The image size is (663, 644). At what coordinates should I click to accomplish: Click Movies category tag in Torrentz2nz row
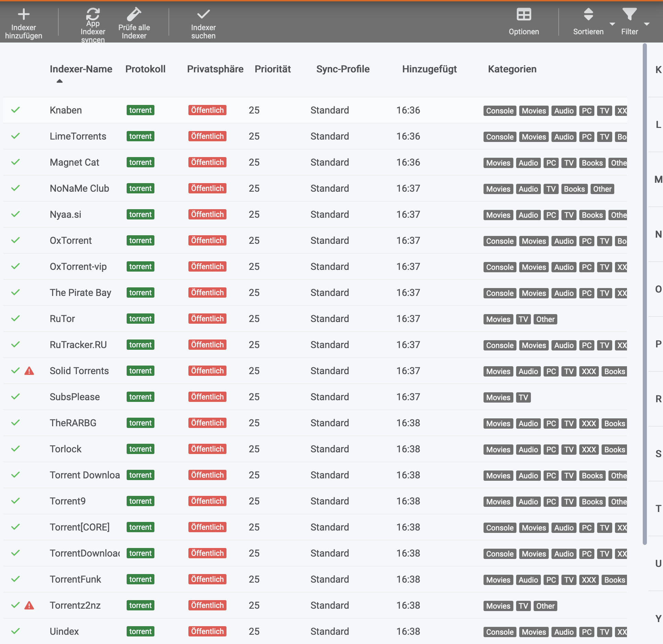(x=498, y=606)
